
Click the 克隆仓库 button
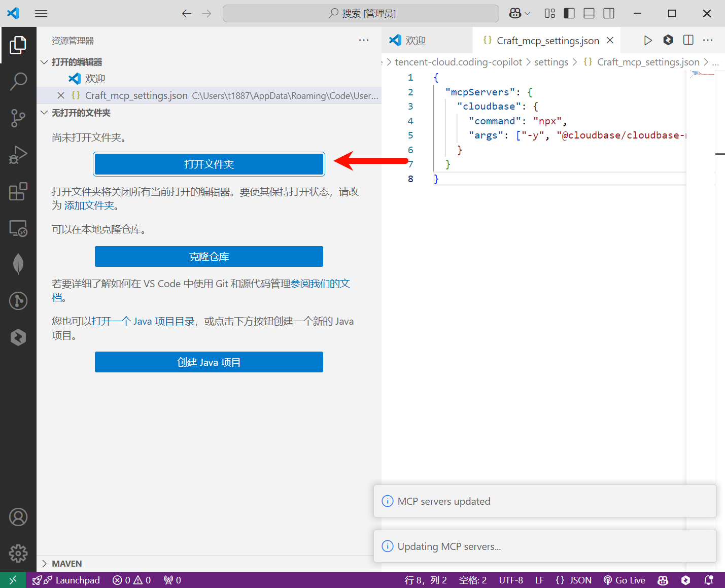coord(209,257)
